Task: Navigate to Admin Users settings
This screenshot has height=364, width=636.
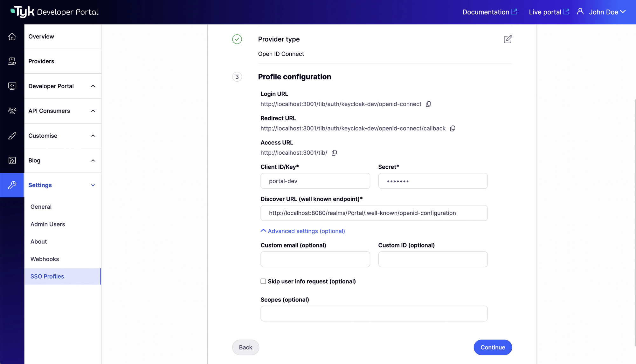Action: pos(47,224)
